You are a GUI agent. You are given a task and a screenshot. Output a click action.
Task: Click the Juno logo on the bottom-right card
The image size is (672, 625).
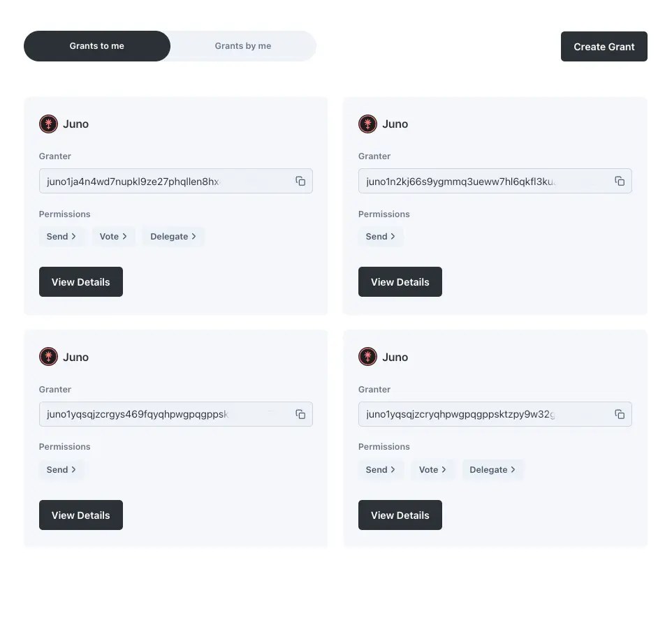click(x=367, y=356)
